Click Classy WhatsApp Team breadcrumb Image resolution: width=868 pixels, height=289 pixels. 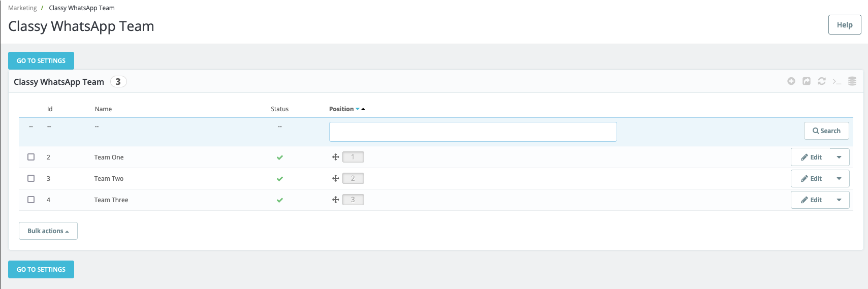[82, 8]
